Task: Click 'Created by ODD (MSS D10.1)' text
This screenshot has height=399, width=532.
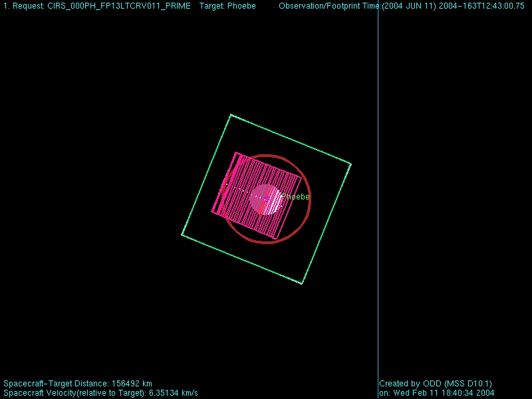Action: point(436,384)
